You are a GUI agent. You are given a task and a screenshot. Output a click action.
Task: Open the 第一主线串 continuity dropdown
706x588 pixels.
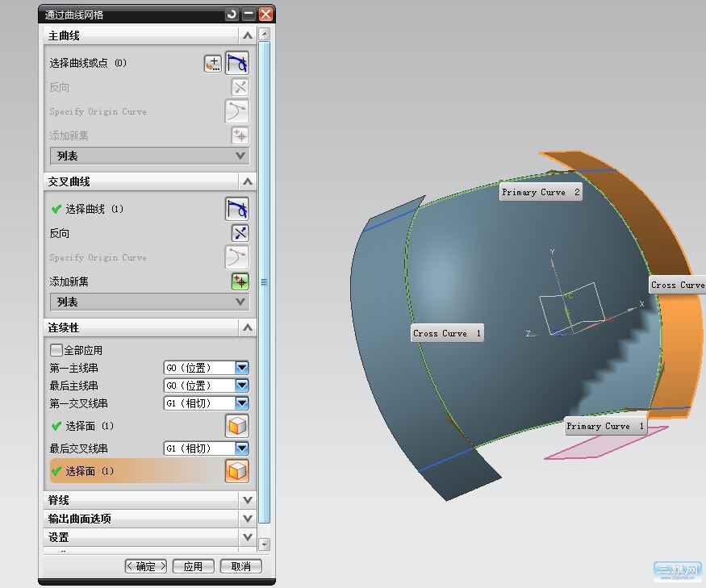242,368
